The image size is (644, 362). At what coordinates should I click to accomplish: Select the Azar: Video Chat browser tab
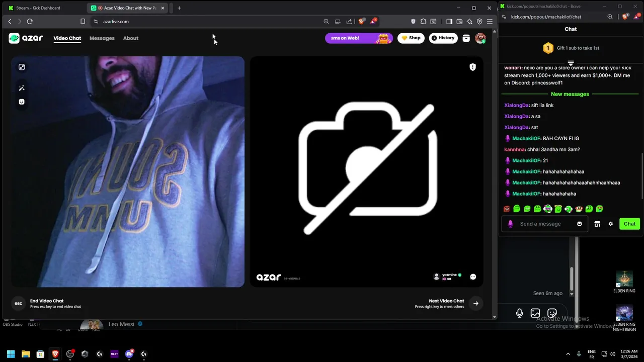[127, 8]
